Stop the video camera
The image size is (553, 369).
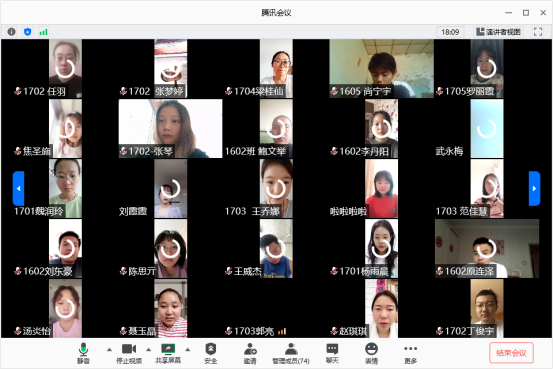pyautogui.click(x=129, y=353)
